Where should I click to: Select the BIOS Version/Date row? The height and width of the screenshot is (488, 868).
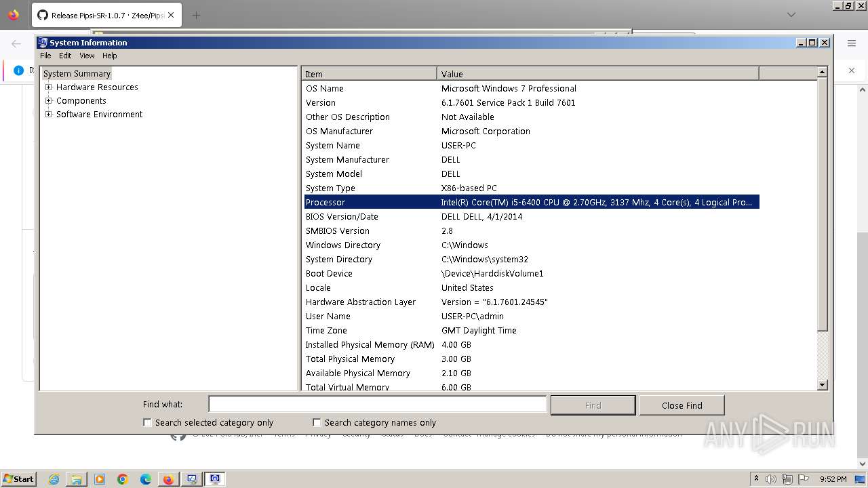(531, 217)
